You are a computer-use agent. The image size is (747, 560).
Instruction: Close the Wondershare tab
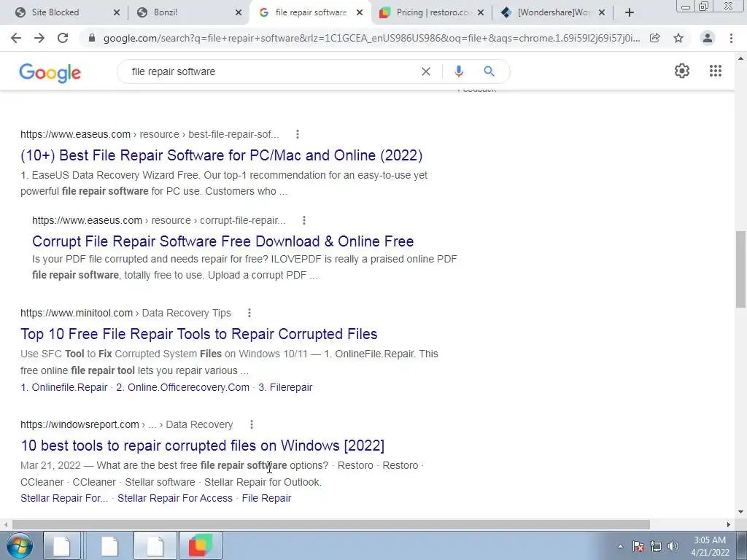pos(602,12)
